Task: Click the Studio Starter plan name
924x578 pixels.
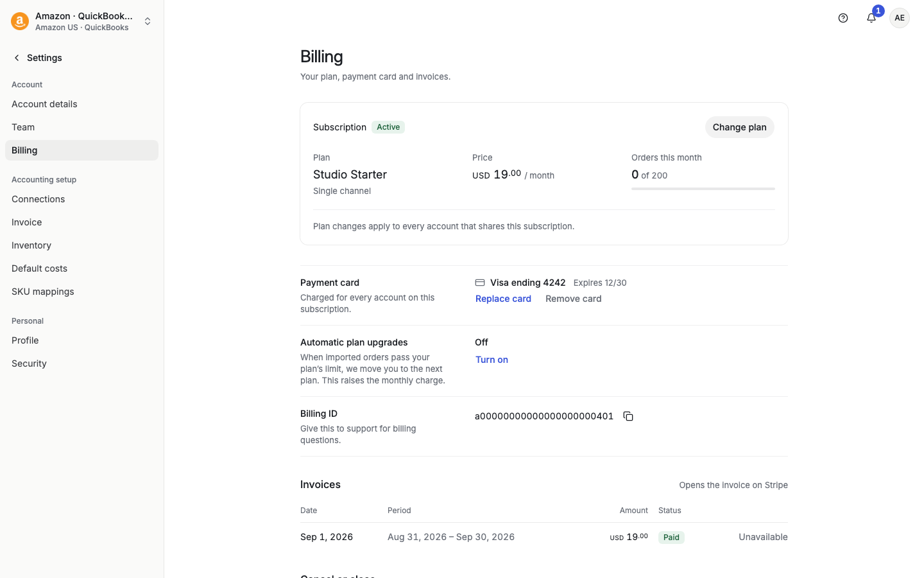Action: click(350, 175)
